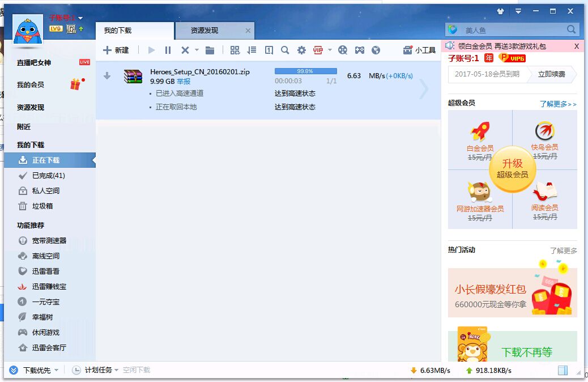Delete the task with the X toolbar icon
This screenshot has height=382, width=588.
point(185,50)
